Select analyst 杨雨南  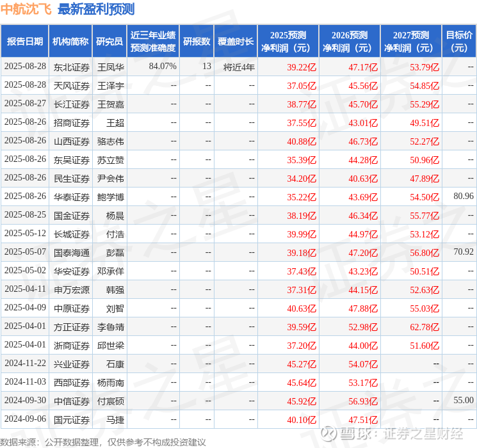pos(110,383)
